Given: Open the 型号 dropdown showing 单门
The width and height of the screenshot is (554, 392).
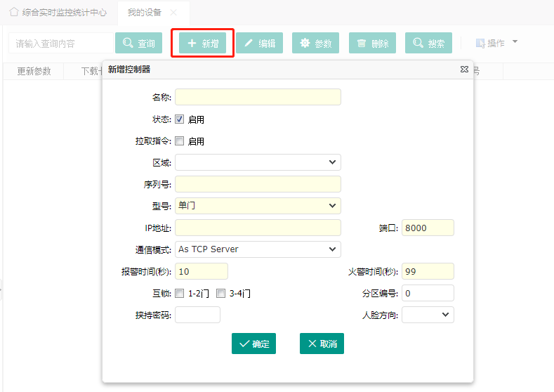Looking at the screenshot, I should [258, 206].
